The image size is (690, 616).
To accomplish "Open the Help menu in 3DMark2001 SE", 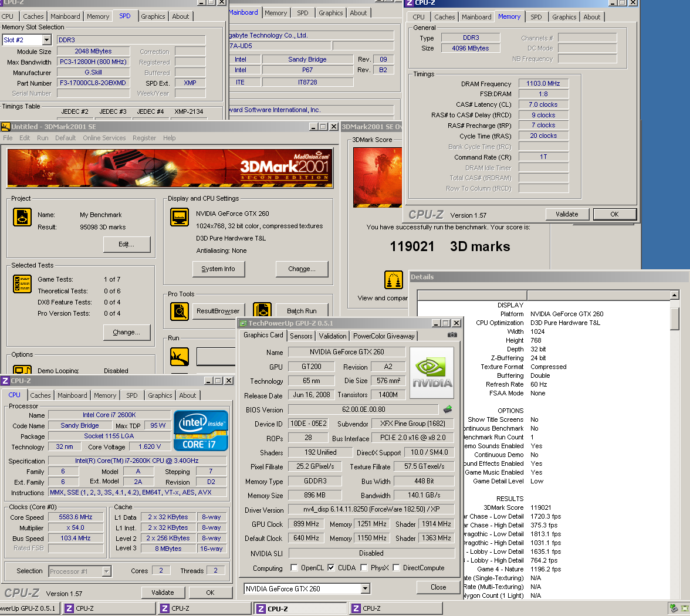I will [x=170, y=138].
